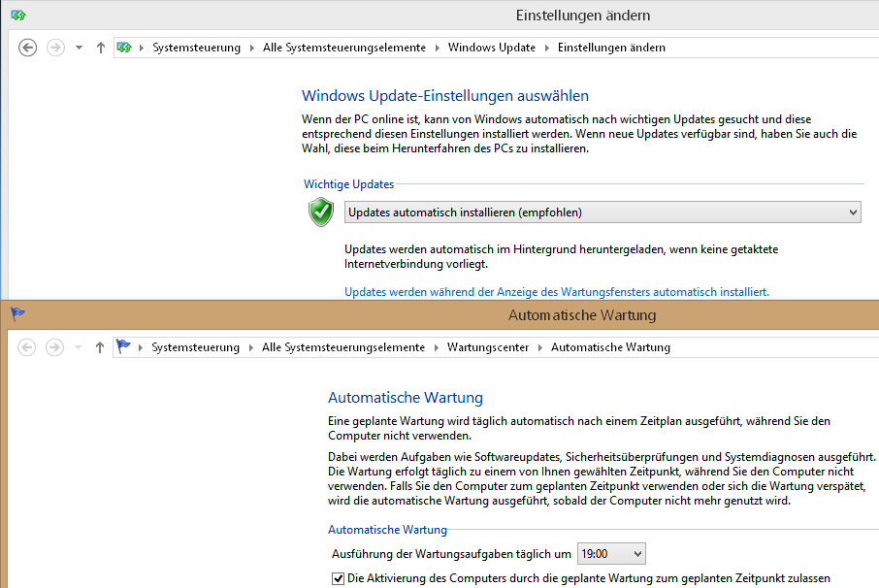The image size is (879, 588).
Task: Open Systemsteuerung breadcrumb in Automatische Wartung window
Action: pyautogui.click(x=196, y=347)
